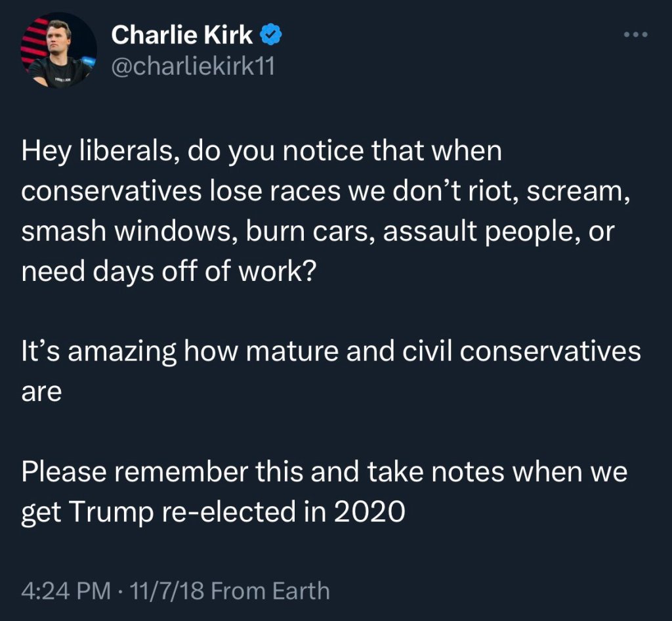The image size is (672, 621).
Task: Click the 4:24 PM timestamp
Action: click(66, 591)
